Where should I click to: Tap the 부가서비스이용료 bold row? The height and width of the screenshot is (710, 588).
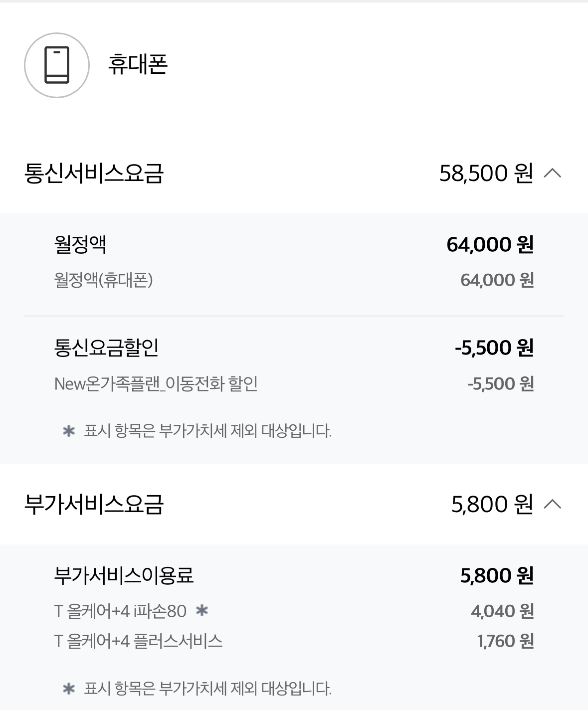click(x=294, y=575)
